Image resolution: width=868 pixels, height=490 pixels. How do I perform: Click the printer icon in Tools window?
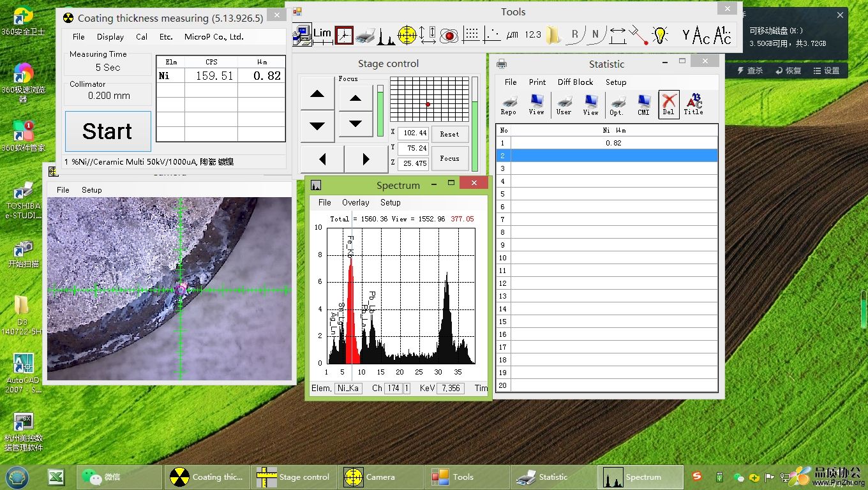pos(365,34)
